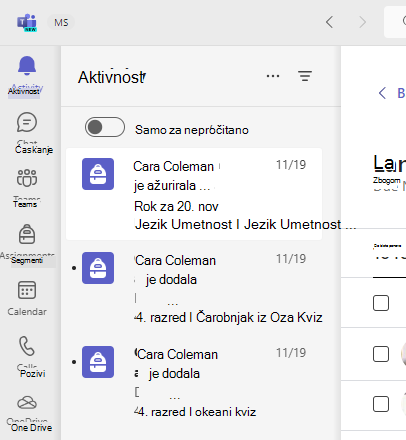Open more options ellipsis in Aktivnost header

pyautogui.click(x=273, y=76)
